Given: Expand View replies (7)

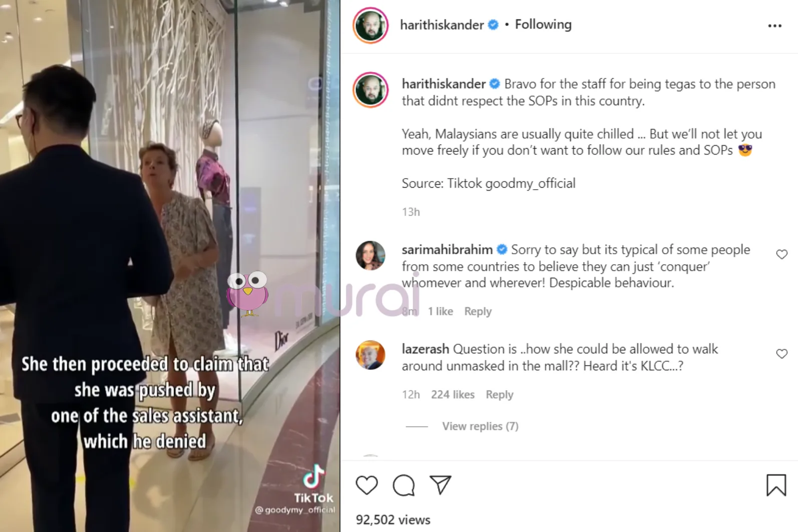Looking at the screenshot, I should (480, 426).
